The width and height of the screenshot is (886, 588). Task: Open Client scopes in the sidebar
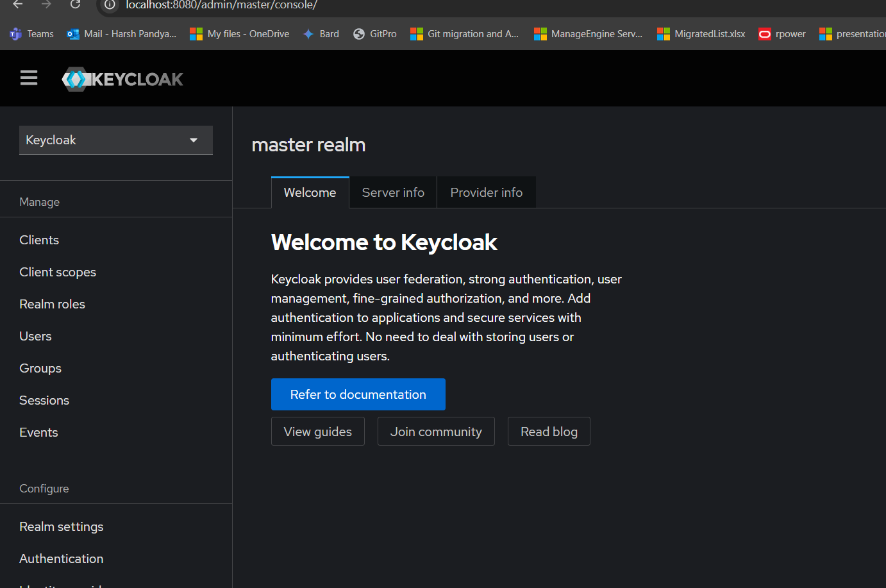click(x=58, y=272)
